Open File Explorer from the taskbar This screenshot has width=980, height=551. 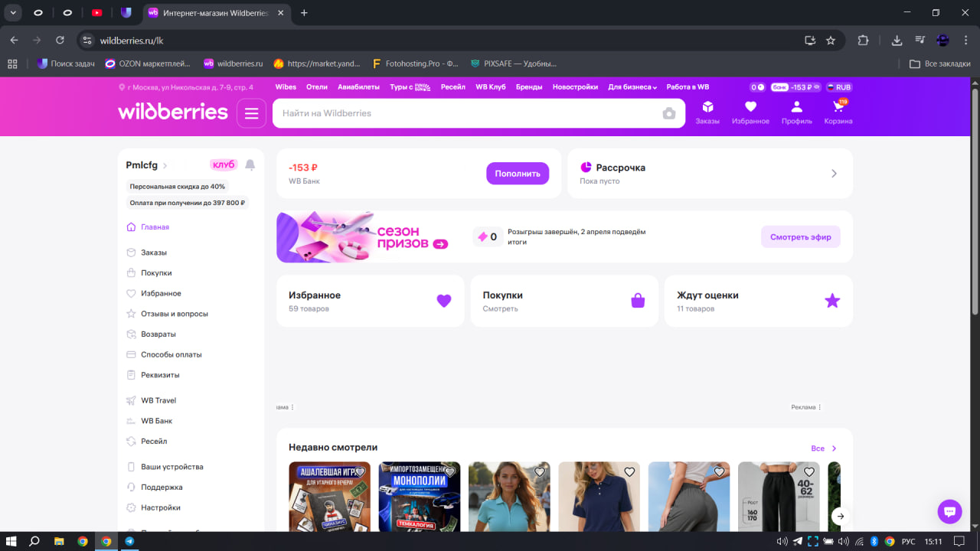pyautogui.click(x=59, y=541)
